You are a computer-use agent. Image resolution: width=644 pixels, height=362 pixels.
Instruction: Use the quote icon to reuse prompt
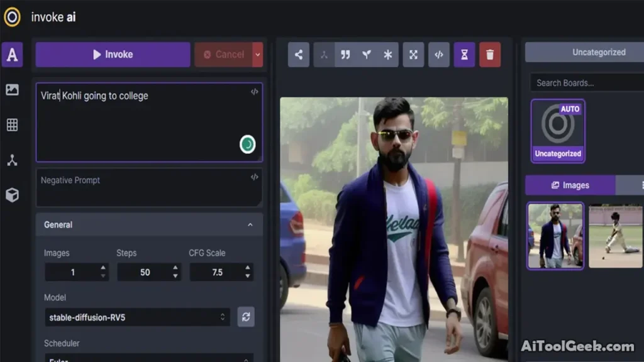tap(345, 55)
